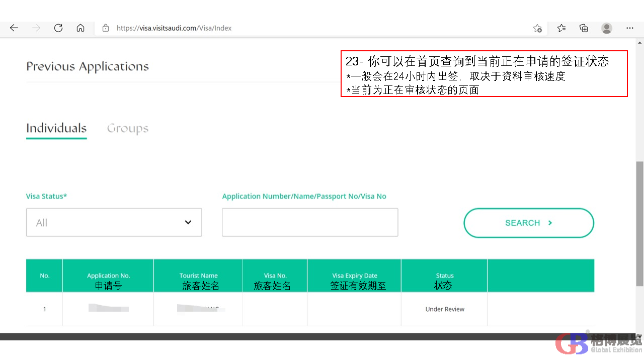View site security lock information
Image resolution: width=644 pixels, height=362 pixels.
[x=106, y=28]
